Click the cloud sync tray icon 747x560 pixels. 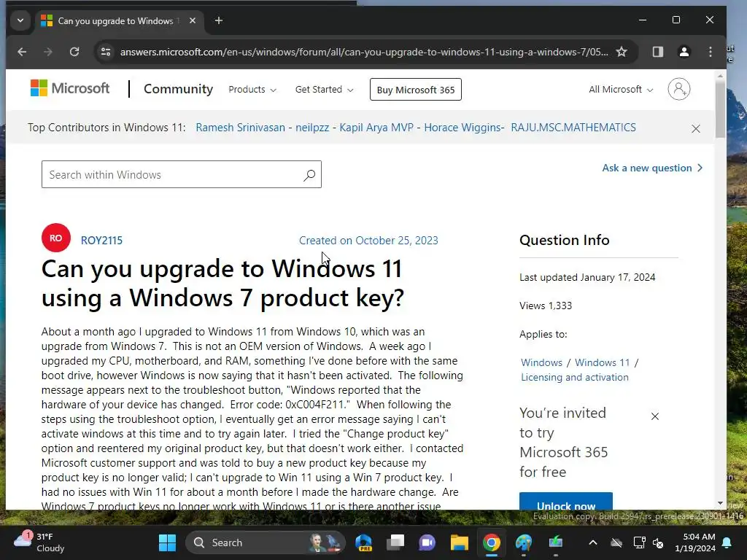click(x=616, y=542)
